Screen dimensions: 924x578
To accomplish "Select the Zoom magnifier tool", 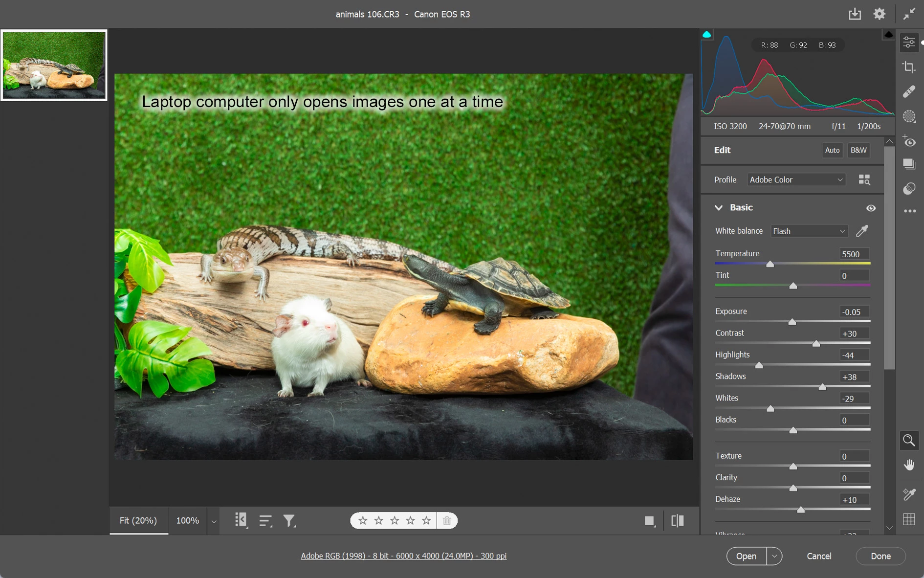I will pyautogui.click(x=909, y=440).
